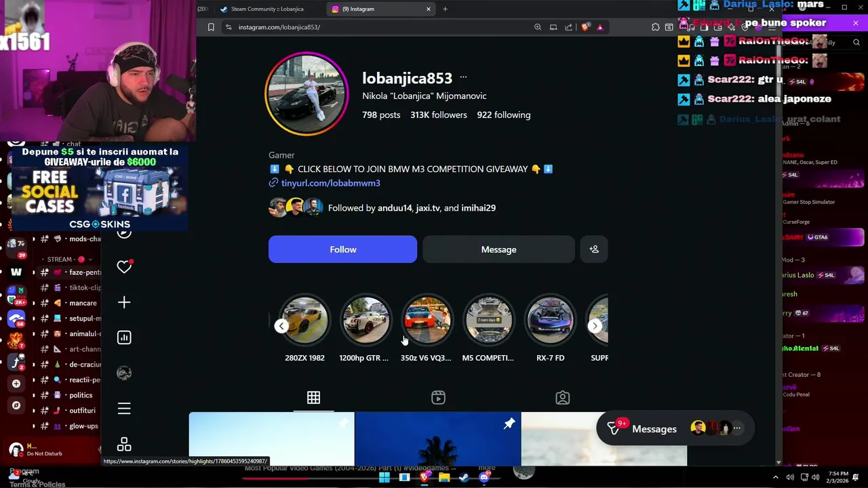Open a new browser tab
Image resolution: width=868 pixels, height=488 pixels.
[x=445, y=9]
